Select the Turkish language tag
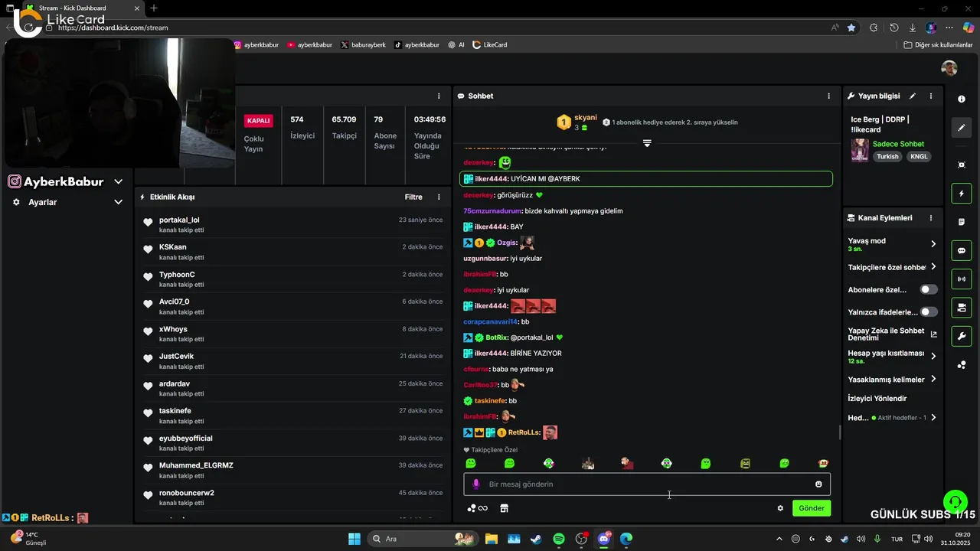 (888, 156)
